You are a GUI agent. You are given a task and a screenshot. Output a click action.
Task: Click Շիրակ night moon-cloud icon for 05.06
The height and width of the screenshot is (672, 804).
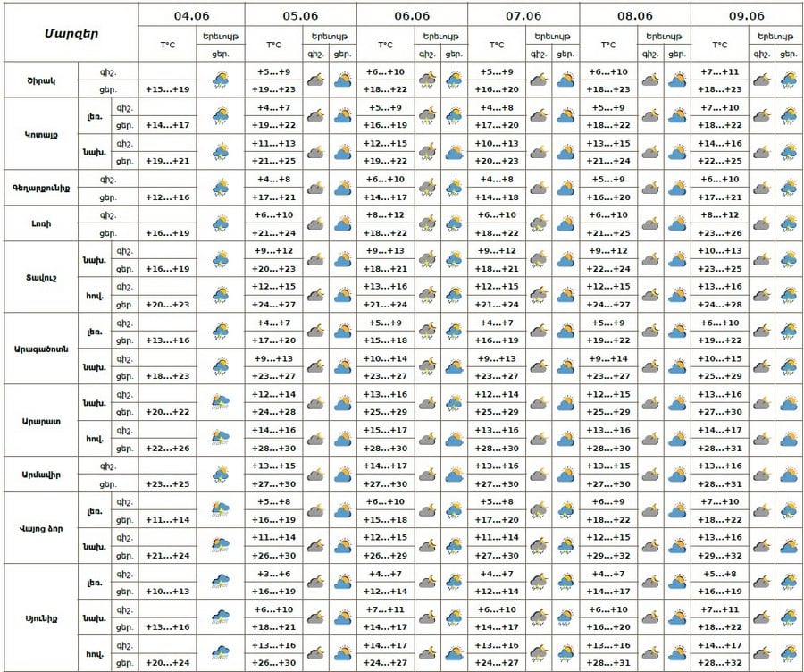pos(315,80)
